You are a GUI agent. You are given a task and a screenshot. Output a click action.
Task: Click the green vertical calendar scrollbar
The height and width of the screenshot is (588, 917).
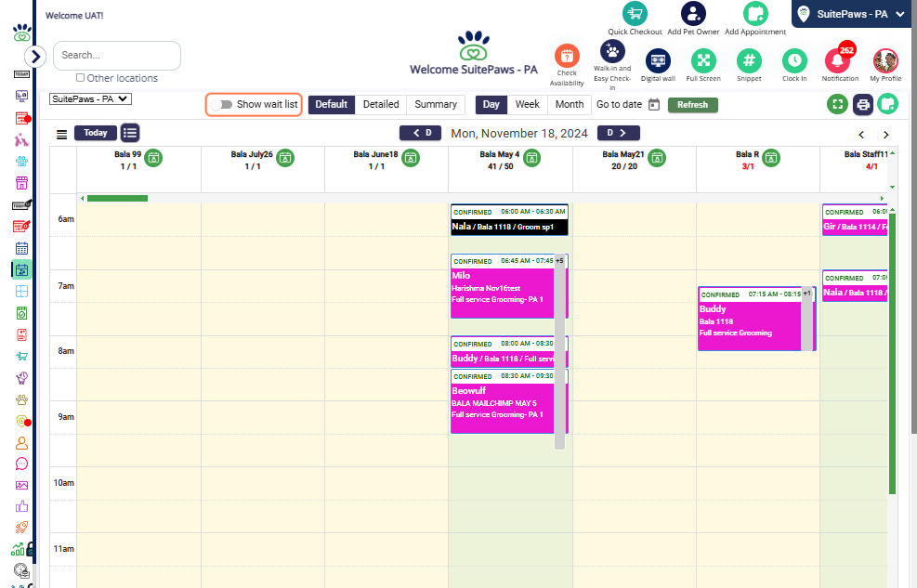[893, 354]
